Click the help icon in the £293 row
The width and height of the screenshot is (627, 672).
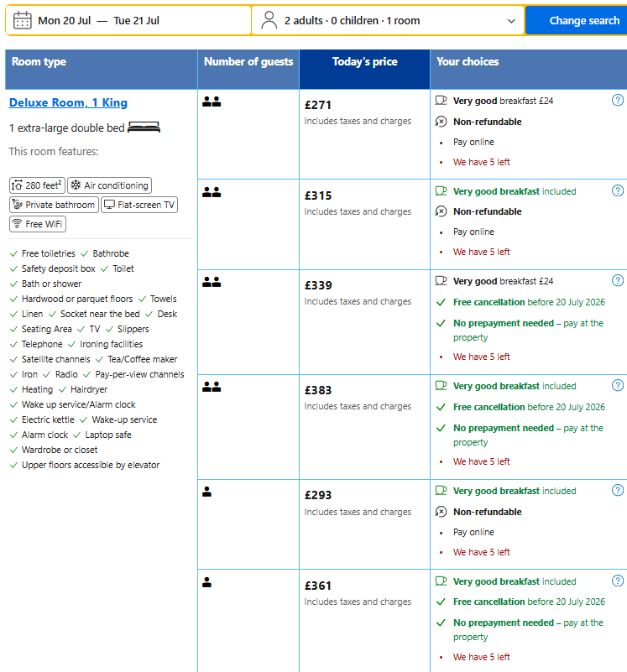click(618, 490)
